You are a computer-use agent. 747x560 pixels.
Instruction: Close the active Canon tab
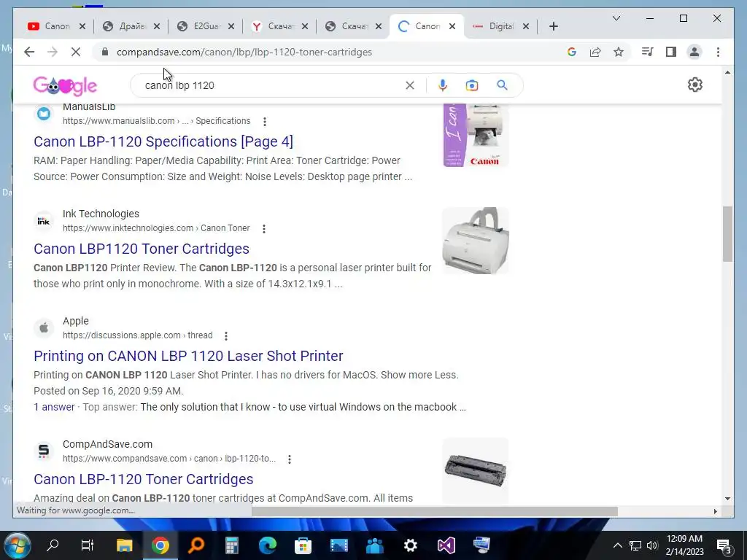pyautogui.click(x=452, y=26)
